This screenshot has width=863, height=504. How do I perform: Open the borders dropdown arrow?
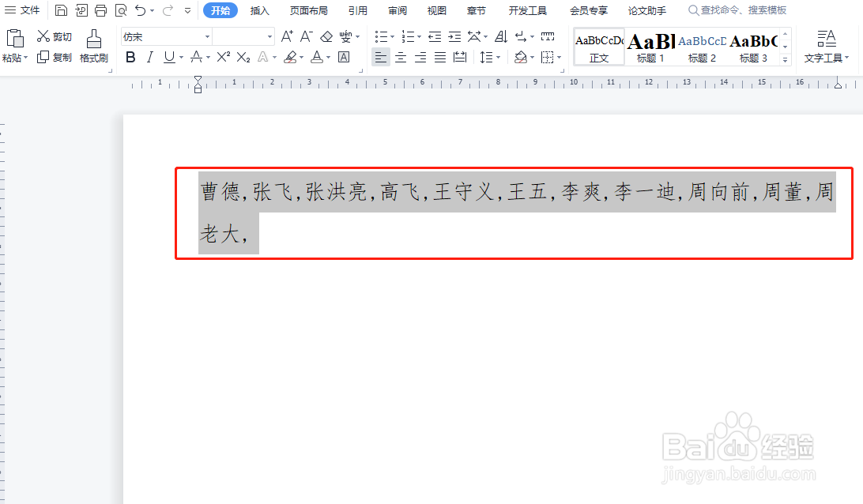pos(560,57)
